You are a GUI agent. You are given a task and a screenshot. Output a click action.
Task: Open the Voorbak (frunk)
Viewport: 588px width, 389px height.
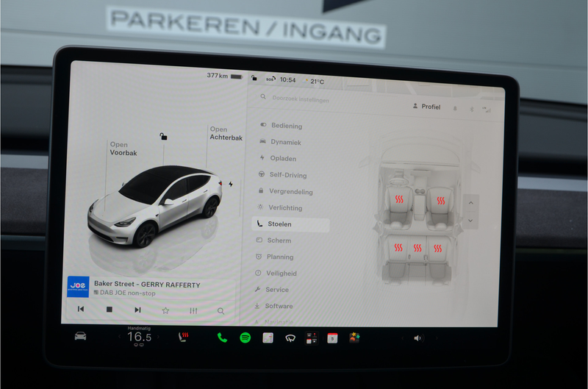[123, 149]
